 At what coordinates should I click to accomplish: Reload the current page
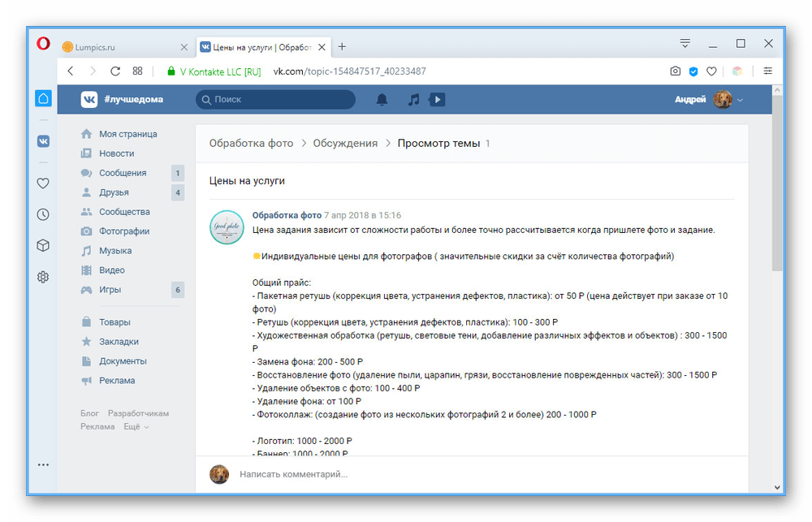point(115,71)
